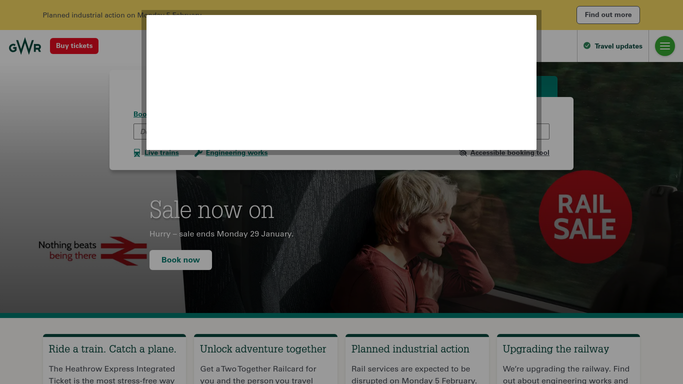Open the Accessible booking tool link
Screen dimensions: 683x384
point(510,153)
